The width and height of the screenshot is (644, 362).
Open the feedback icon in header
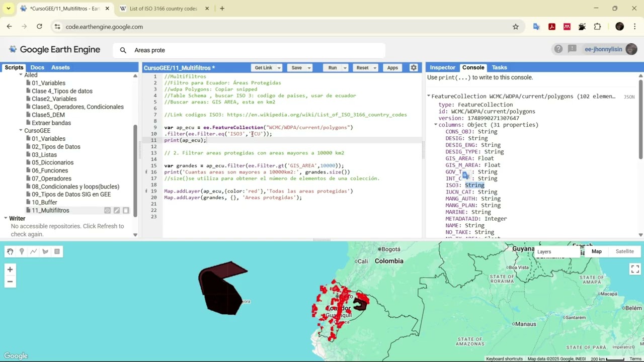572,49
